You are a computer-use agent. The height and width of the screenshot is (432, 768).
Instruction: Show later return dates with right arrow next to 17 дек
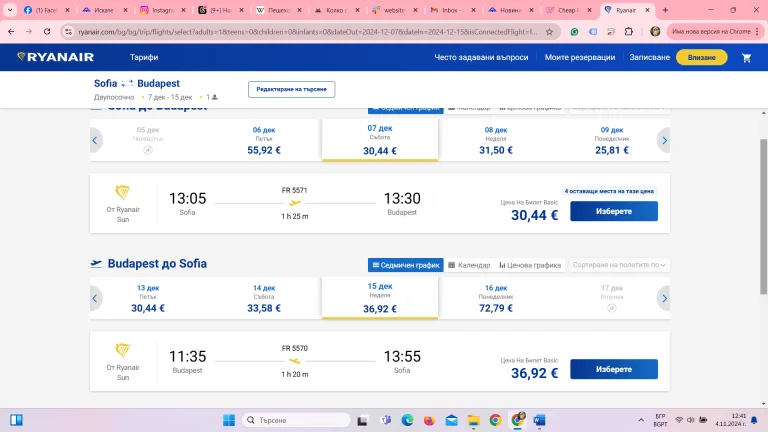click(664, 298)
